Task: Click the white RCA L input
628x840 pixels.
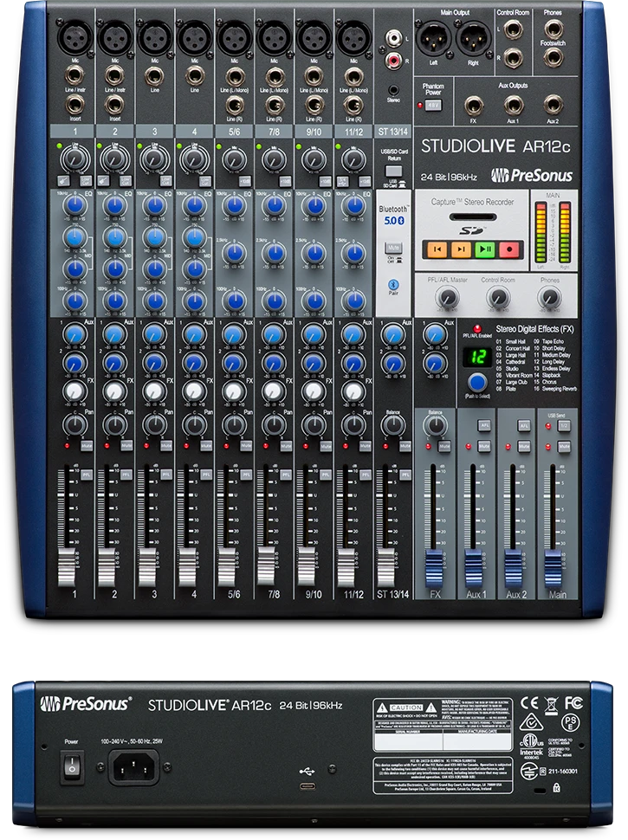Action: click(394, 38)
